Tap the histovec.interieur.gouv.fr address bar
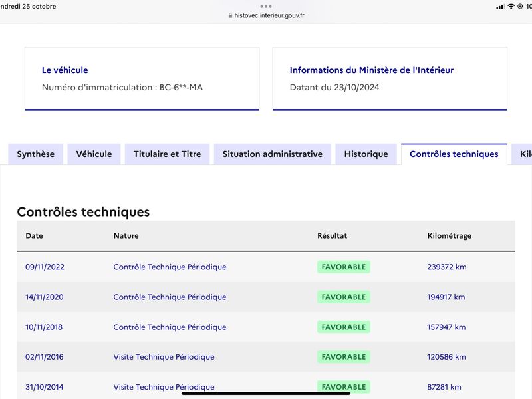The height and width of the screenshot is (399, 532). [267, 15]
